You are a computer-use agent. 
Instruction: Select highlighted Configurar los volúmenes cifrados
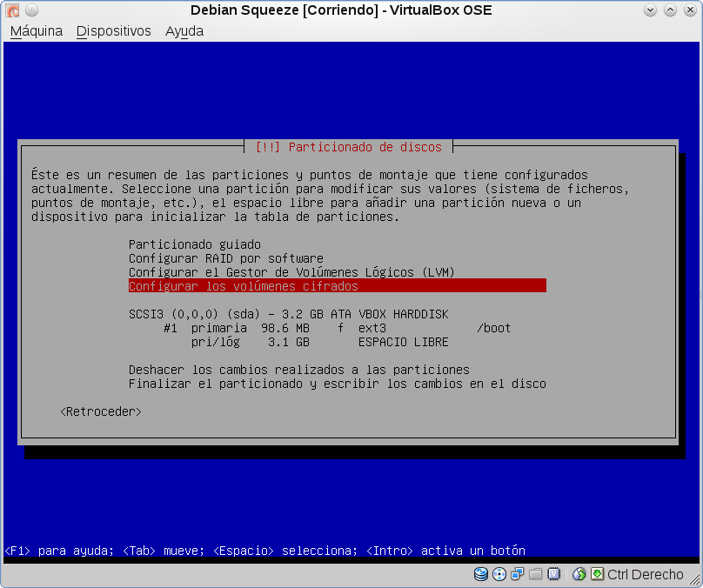click(x=338, y=286)
